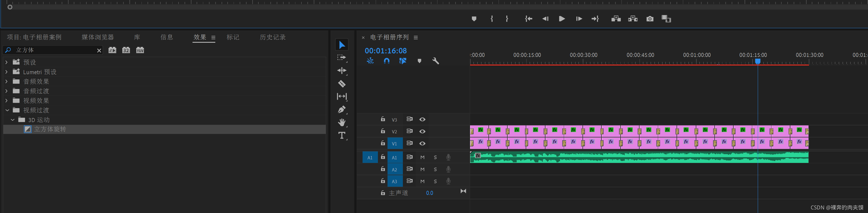Click the Mark Out bracket button
The height and width of the screenshot is (213, 868).
click(x=507, y=19)
